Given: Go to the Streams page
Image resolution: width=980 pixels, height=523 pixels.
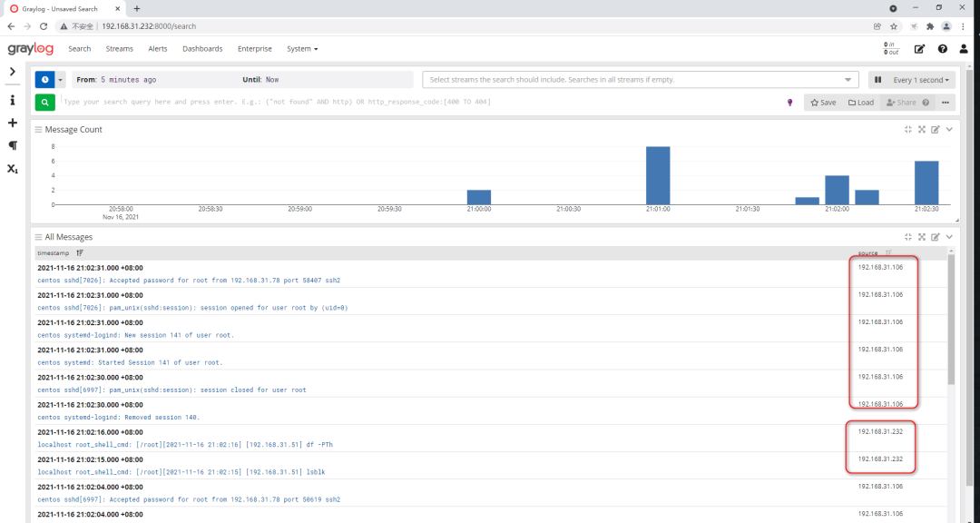Looking at the screenshot, I should coord(119,49).
